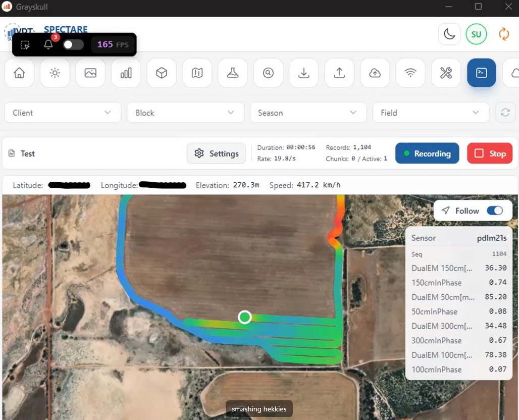Image resolution: width=519 pixels, height=420 pixels.
Task: Go to the Home icon in toolbar
Action: (19, 73)
